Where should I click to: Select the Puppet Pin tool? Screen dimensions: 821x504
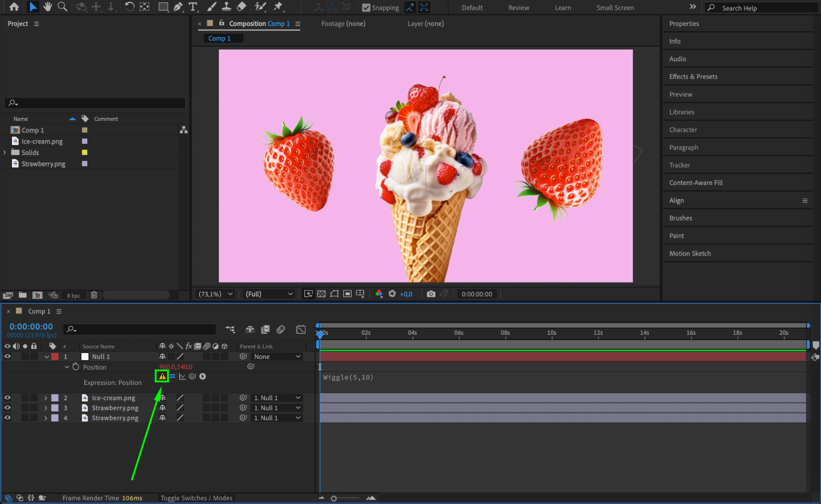coord(278,7)
